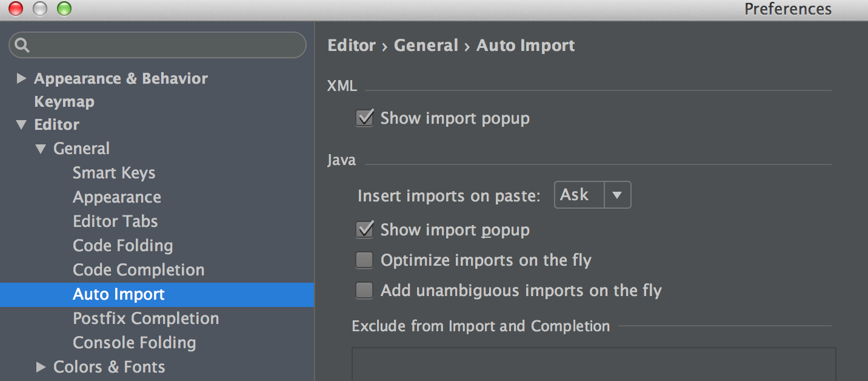Click the search magnifier icon

[x=22, y=46]
